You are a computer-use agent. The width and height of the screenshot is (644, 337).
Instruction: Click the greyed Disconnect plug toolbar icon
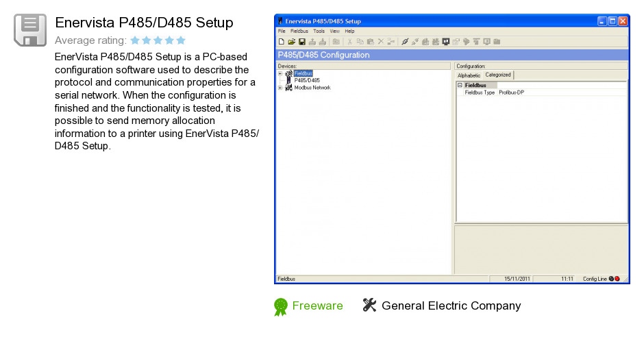[415, 42]
